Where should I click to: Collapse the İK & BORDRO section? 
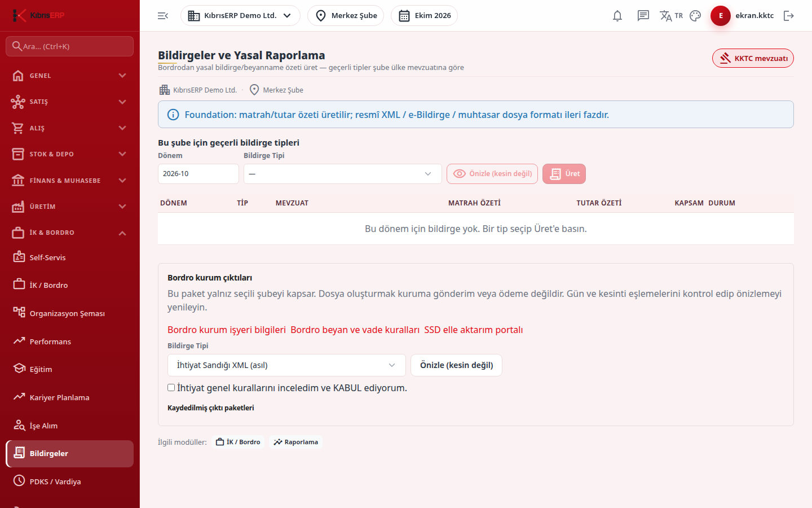(x=69, y=233)
